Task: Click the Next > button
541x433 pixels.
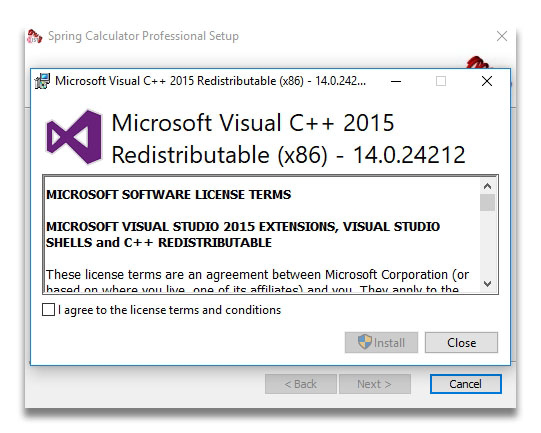Action: click(x=375, y=384)
